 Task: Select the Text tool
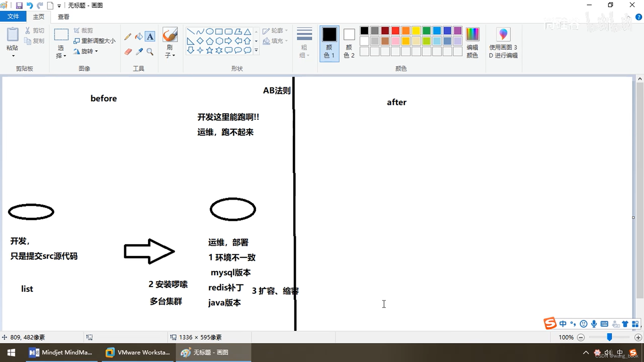(150, 37)
